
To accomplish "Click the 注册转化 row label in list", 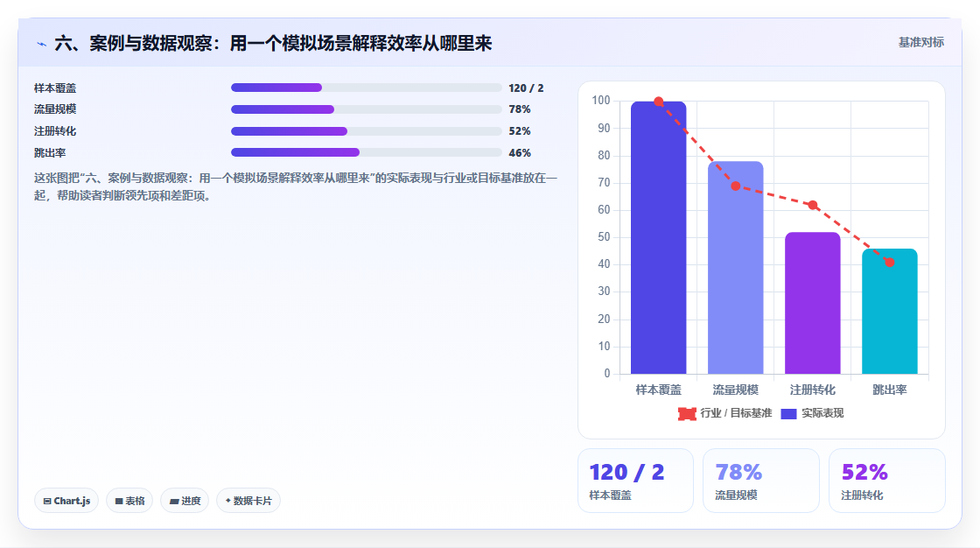I will click(x=55, y=131).
